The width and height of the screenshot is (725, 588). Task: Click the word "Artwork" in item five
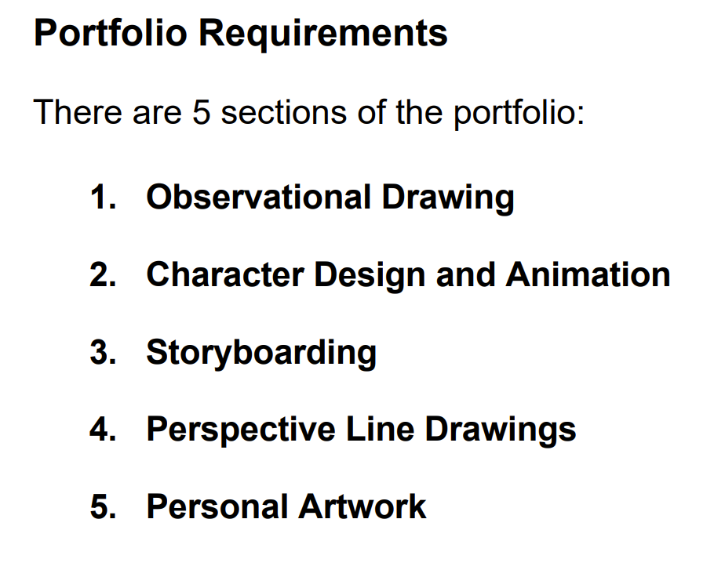pyautogui.click(x=361, y=507)
